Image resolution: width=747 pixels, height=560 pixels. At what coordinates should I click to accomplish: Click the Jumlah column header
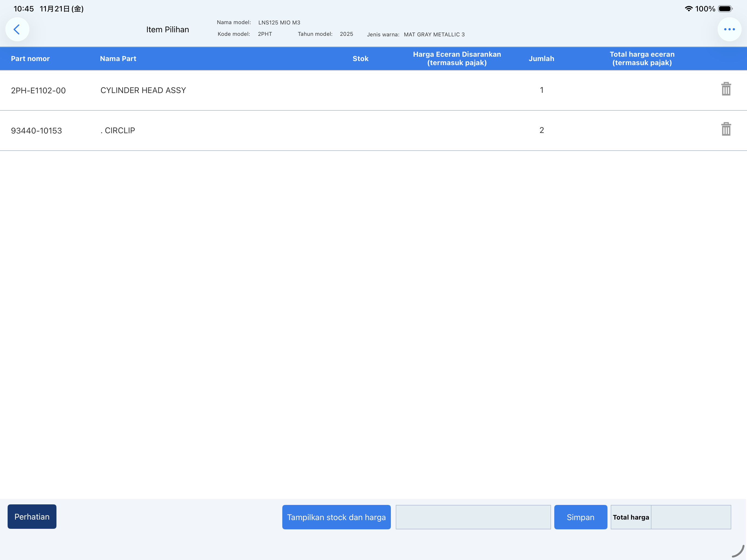point(541,59)
